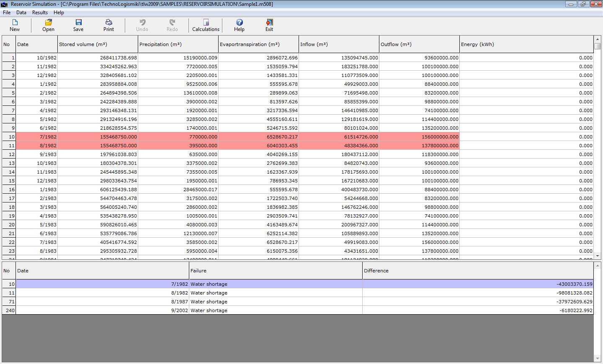Click the New file toolbar icon

point(15,25)
